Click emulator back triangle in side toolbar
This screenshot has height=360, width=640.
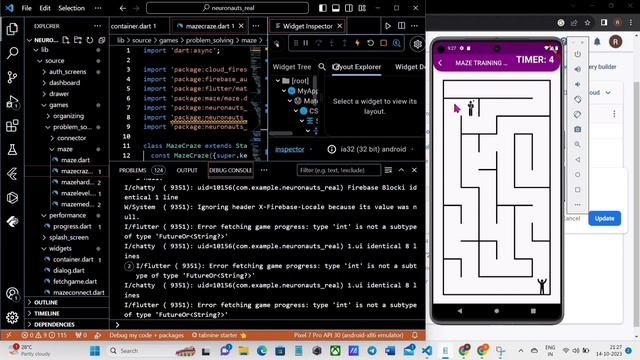coord(578,159)
